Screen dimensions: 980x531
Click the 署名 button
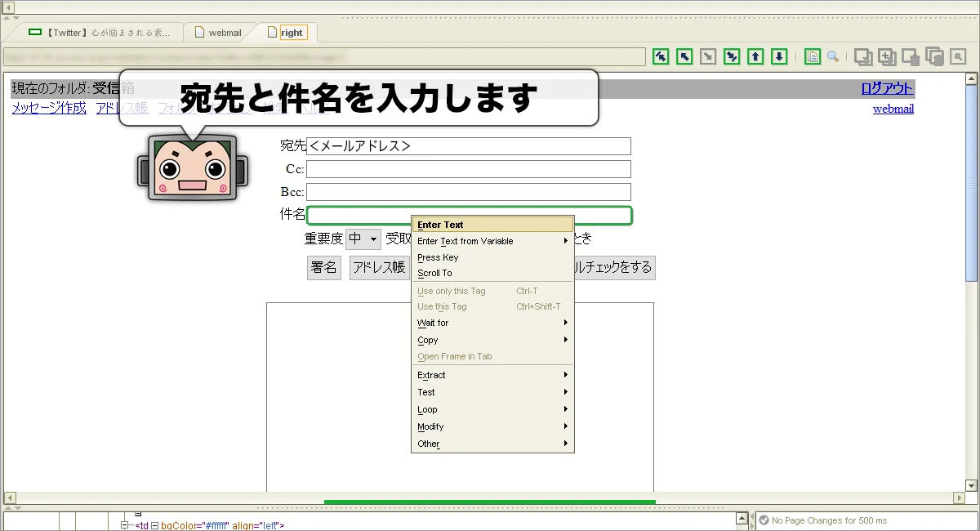click(x=324, y=267)
